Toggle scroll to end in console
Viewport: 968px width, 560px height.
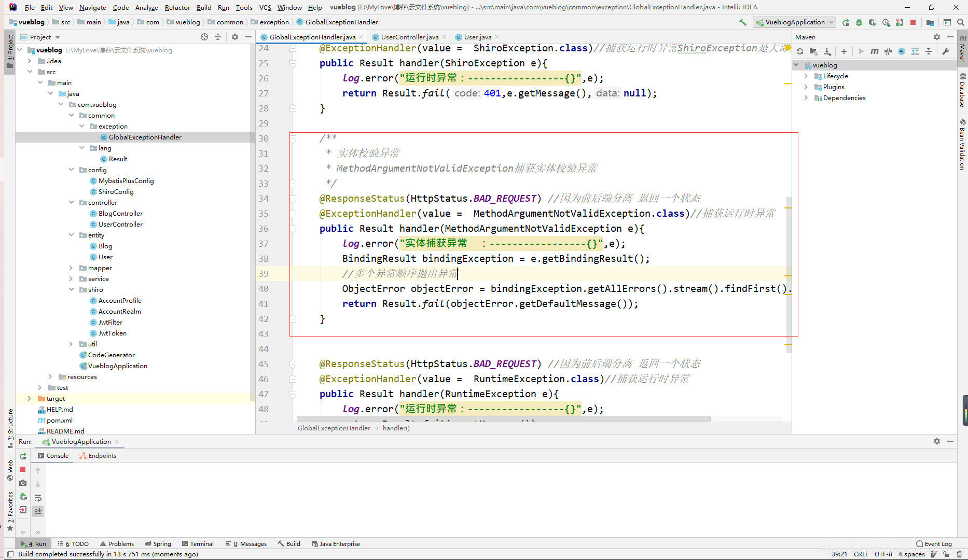pyautogui.click(x=38, y=511)
